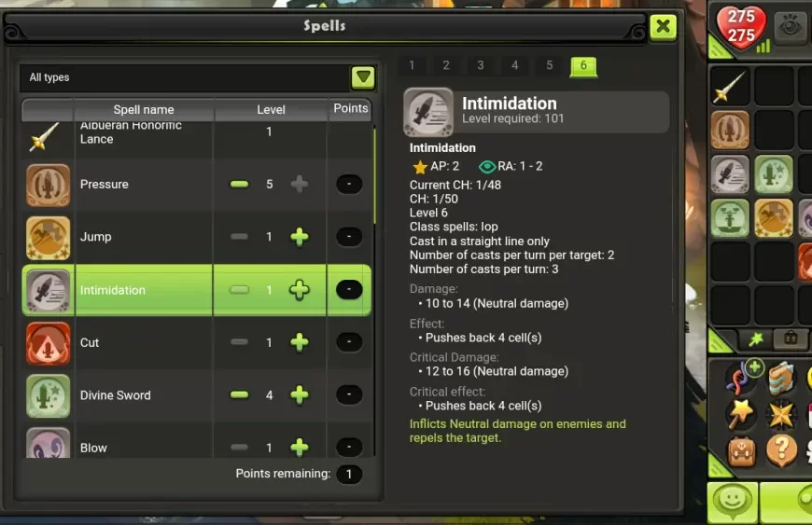Viewport: 812px width, 525px height.
Task: Increase Divine Sword level with plus
Action: 300,395
